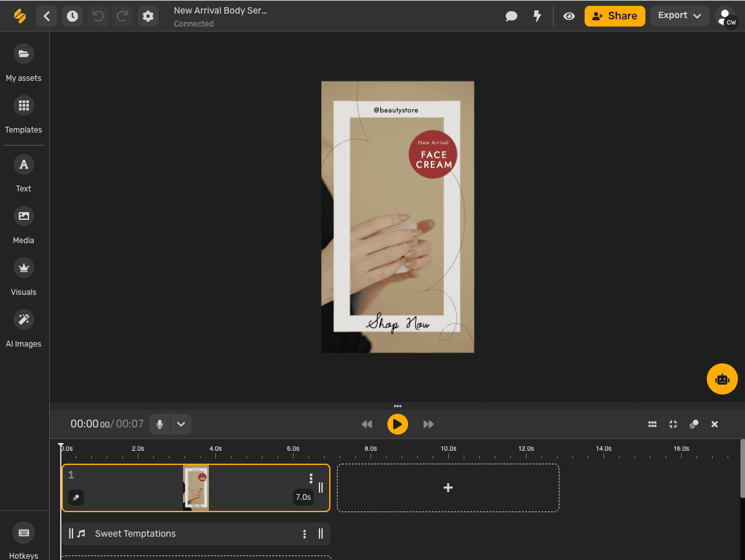Open the Text panel
The width and height of the screenshot is (745, 560).
point(23,164)
